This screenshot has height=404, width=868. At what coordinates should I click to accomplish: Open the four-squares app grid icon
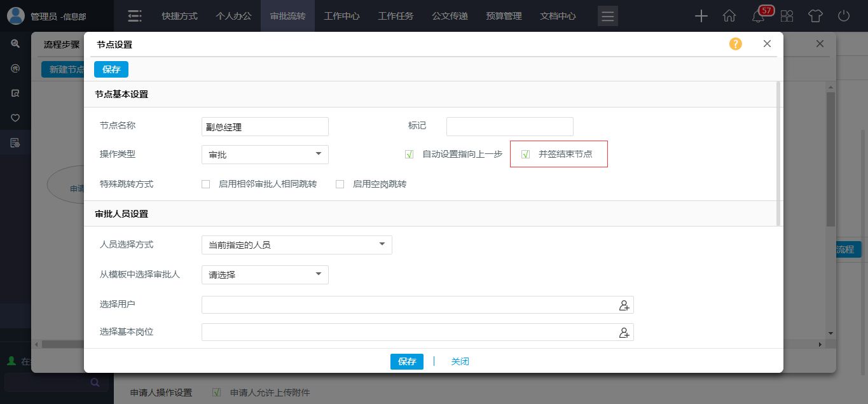[787, 17]
